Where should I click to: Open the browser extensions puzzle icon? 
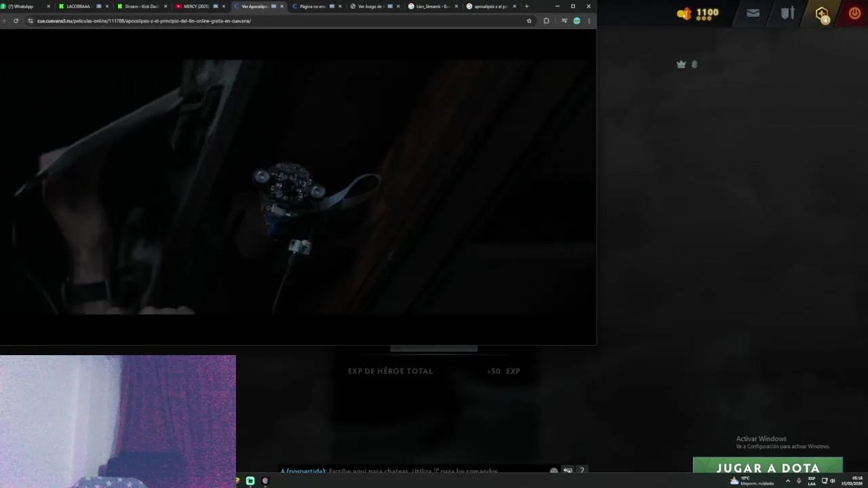point(546,21)
